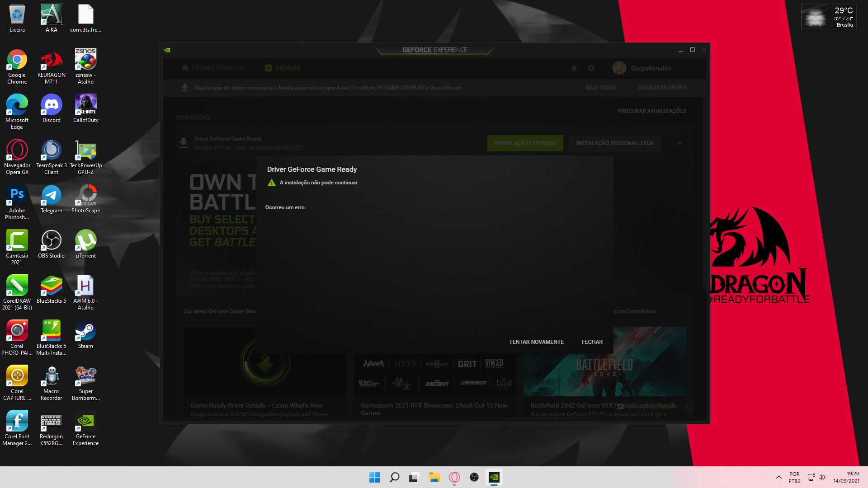
Task: Launch Steam from the desktop
Action: pyautogui.click(x=85, y=335)
